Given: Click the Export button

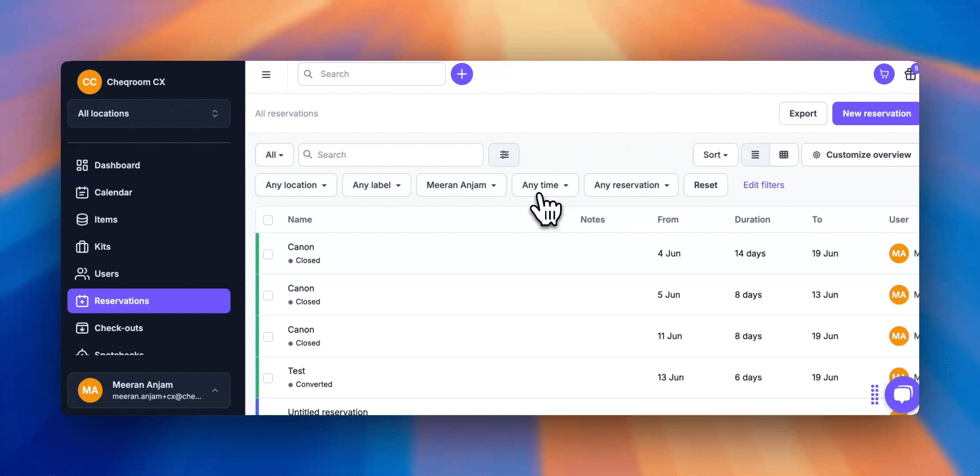Looking at the screenshot, I should tap(803, 114).
